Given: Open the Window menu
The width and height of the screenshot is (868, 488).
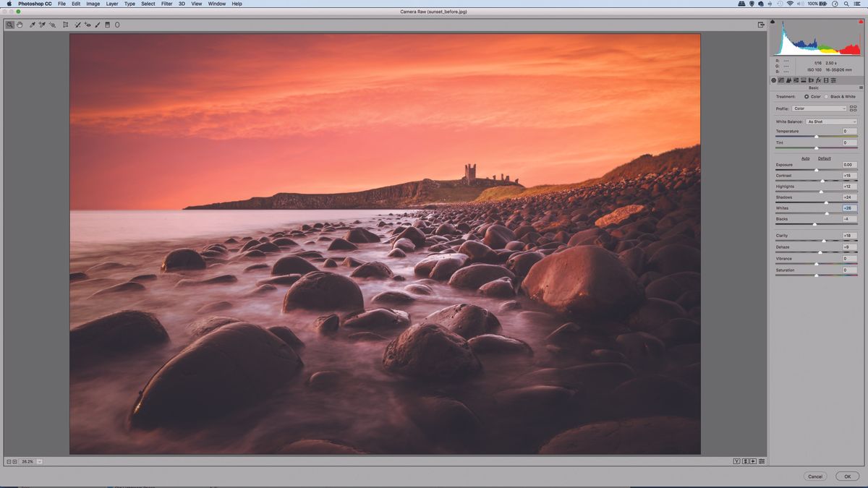Looking at the screenshot, I should tap(217, 4).
